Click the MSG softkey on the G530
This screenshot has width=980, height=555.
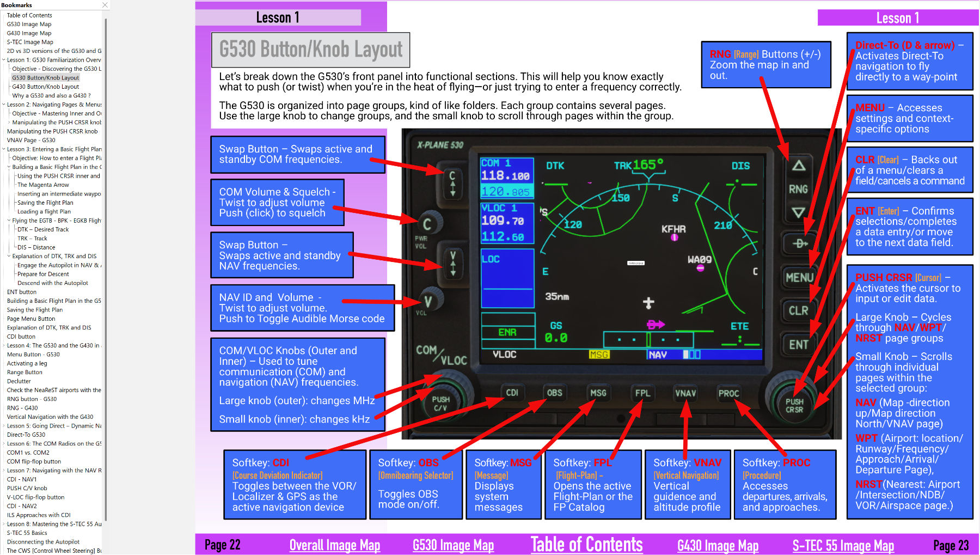[x=598, y=393]
